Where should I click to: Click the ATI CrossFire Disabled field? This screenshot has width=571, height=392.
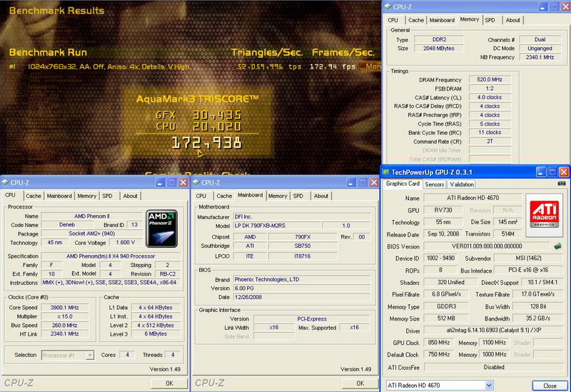coord(493,367)
